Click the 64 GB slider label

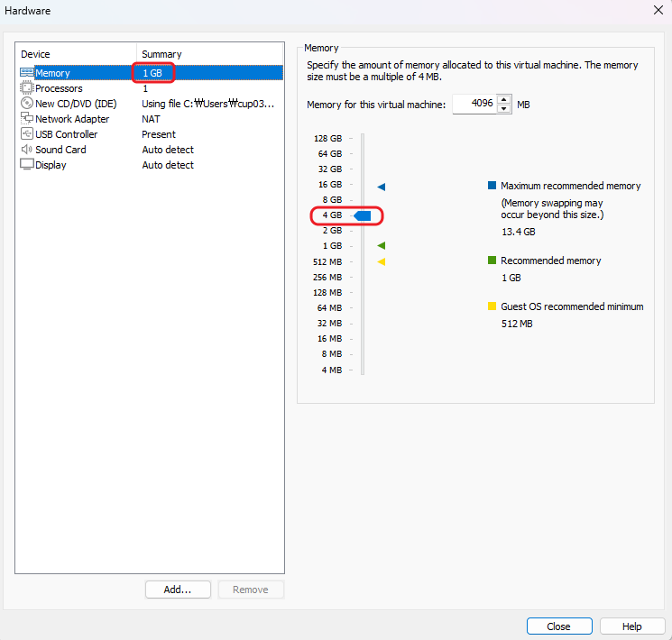tap(330, 154)
